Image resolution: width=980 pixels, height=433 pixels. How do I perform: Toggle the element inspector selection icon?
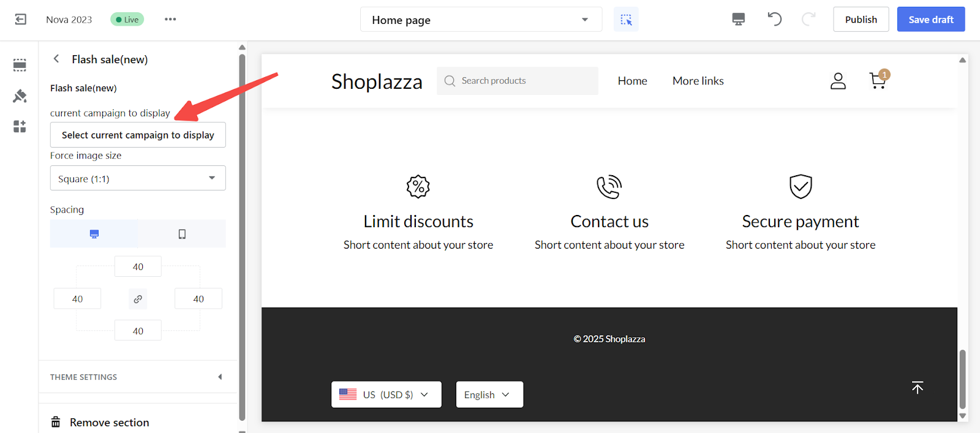coord(626,20)
